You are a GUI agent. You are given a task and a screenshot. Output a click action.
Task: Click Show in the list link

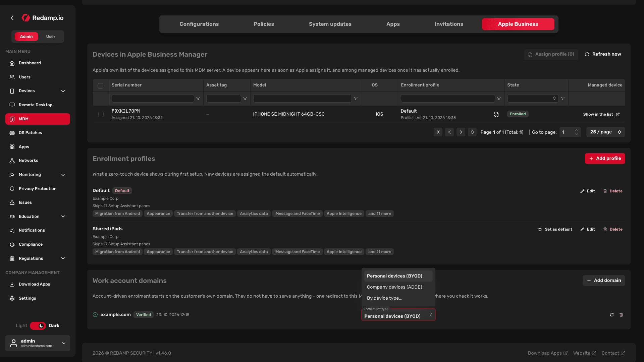(601, 114)
